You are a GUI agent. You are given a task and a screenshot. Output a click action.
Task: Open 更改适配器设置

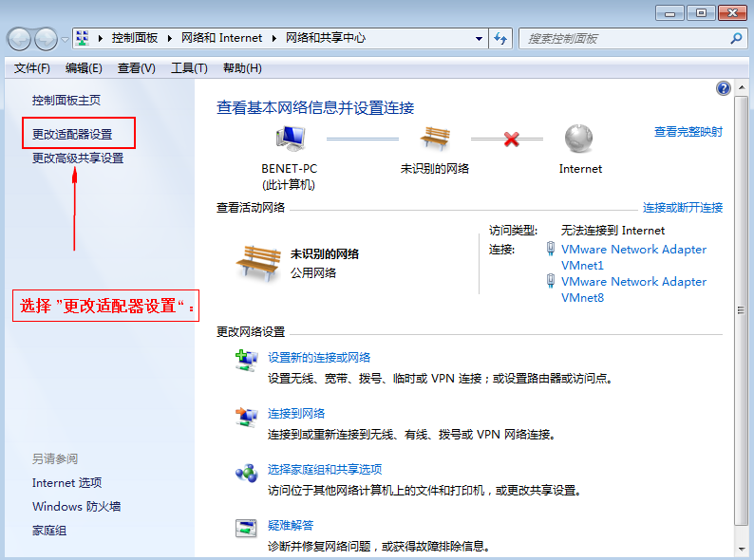[72, 134]
